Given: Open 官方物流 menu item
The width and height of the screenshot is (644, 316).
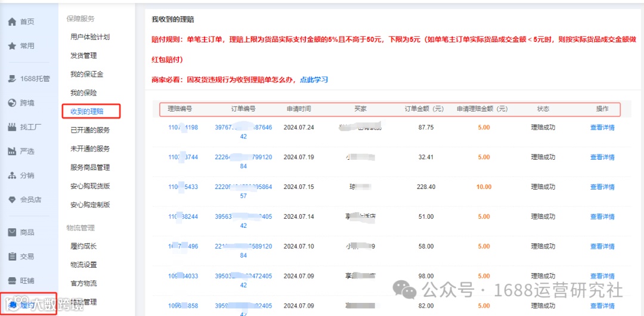Looking at the screenshot, I should tap(83, 284).
